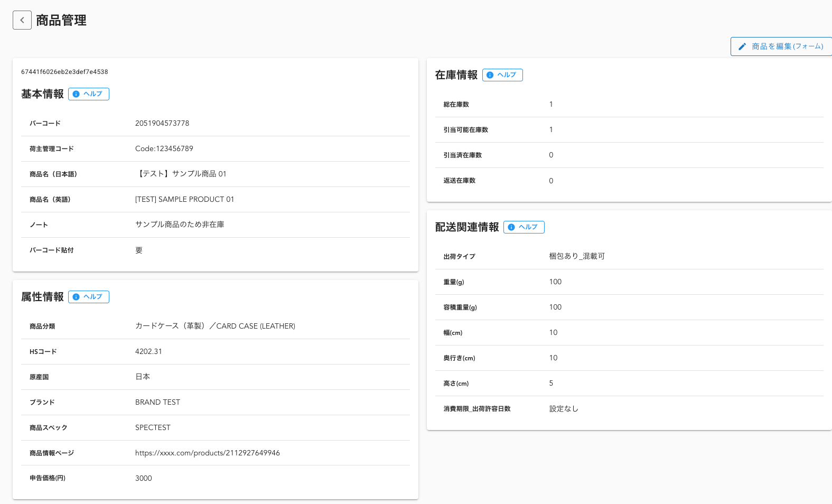
Task: Click the 設定なし expiration setting value
Action: 564,408
